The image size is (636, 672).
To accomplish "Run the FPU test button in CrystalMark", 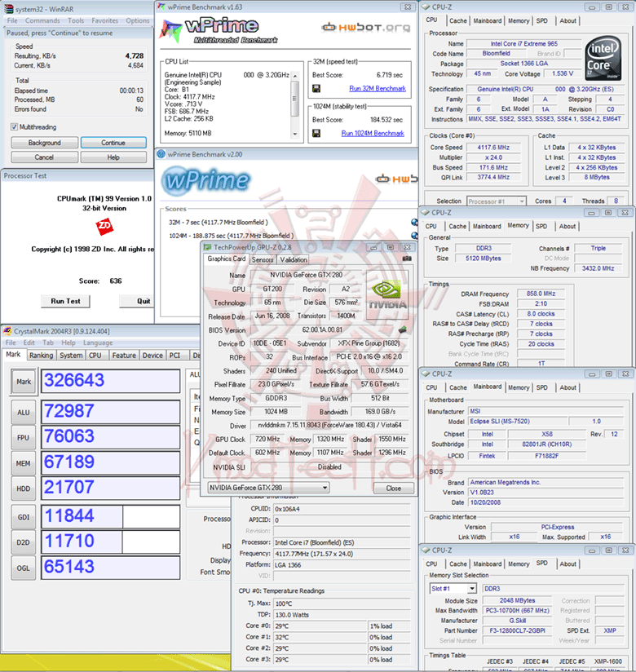I will point(23,438).
